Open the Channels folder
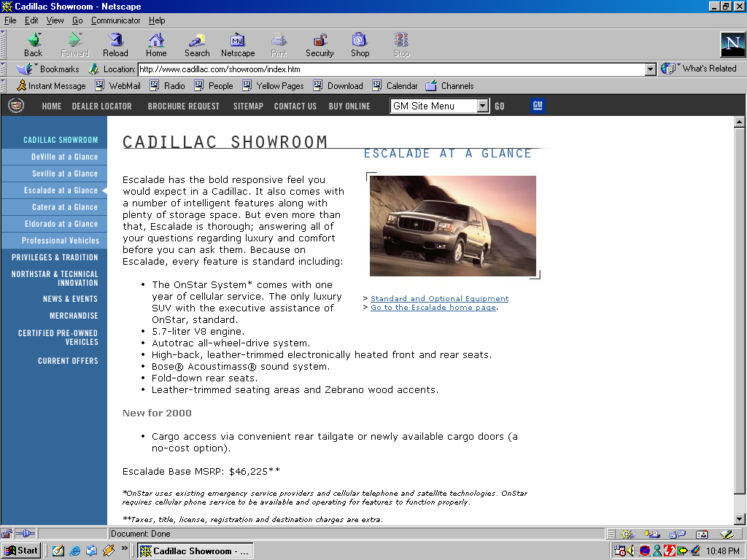Screen dimensions: 747x560 [x=449, y=86]
